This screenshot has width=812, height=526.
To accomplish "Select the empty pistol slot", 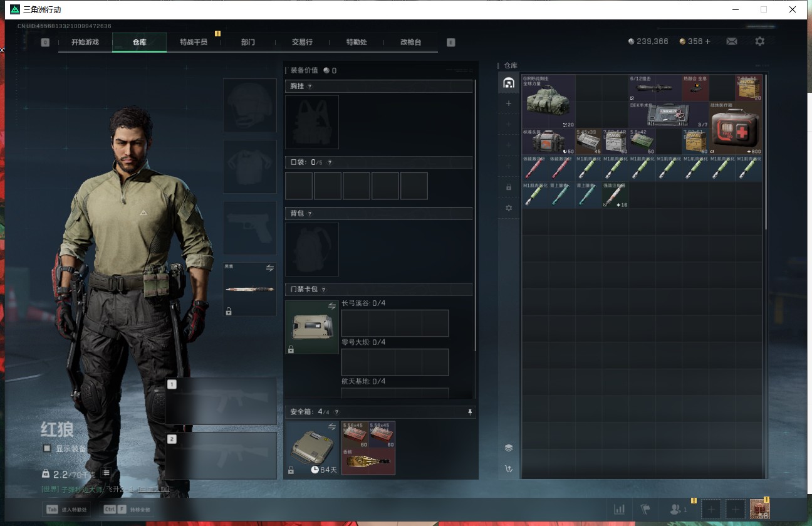I will 250,228.
